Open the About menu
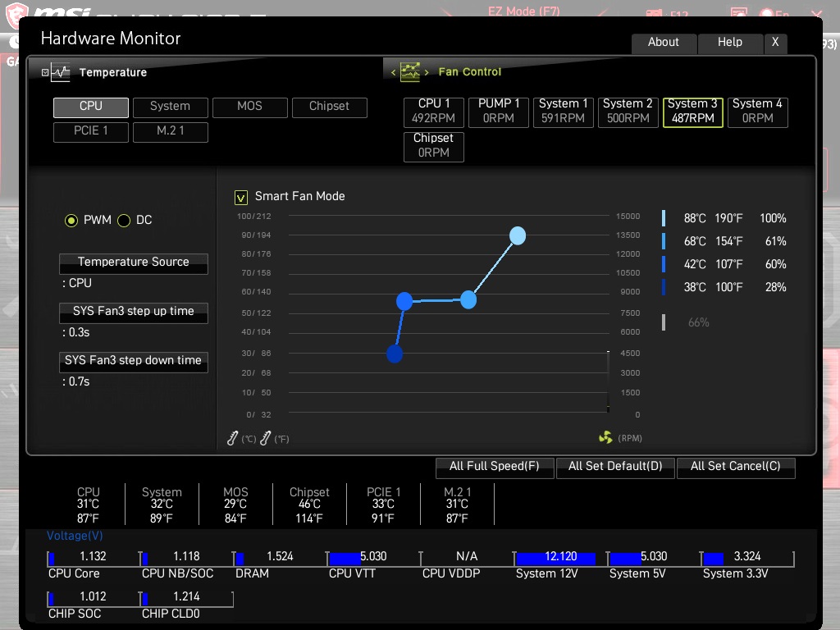The height and width of the screenshot is (630, 840). 664,43
